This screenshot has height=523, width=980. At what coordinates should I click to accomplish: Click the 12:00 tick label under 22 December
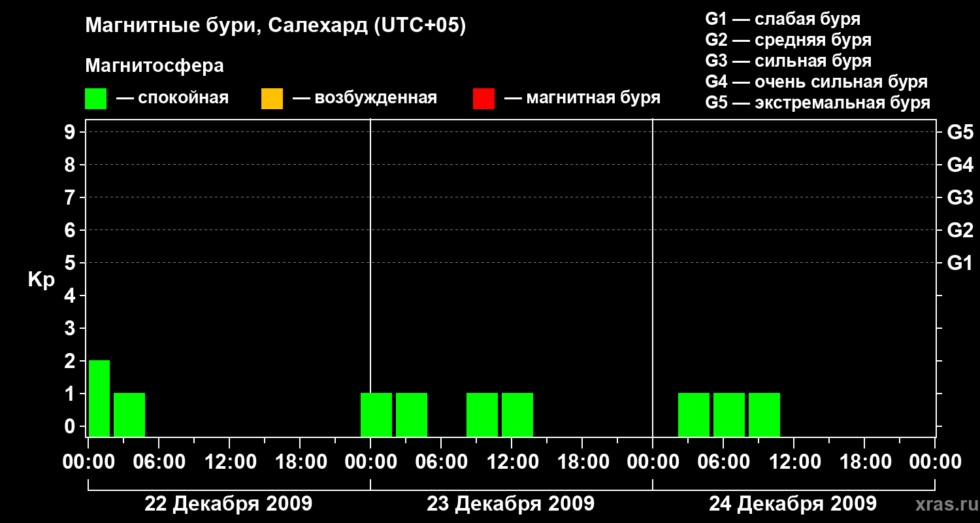pos(229,462)
